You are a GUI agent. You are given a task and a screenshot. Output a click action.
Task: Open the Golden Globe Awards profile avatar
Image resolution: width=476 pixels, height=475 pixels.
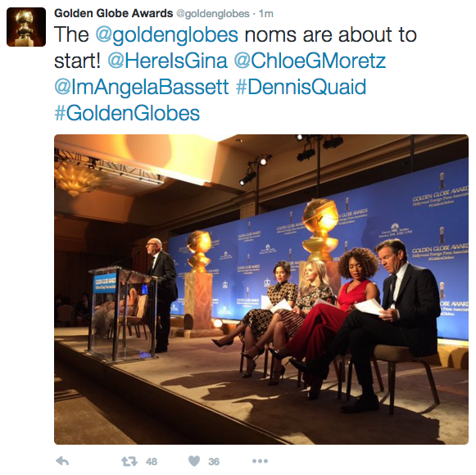[26, 27]
